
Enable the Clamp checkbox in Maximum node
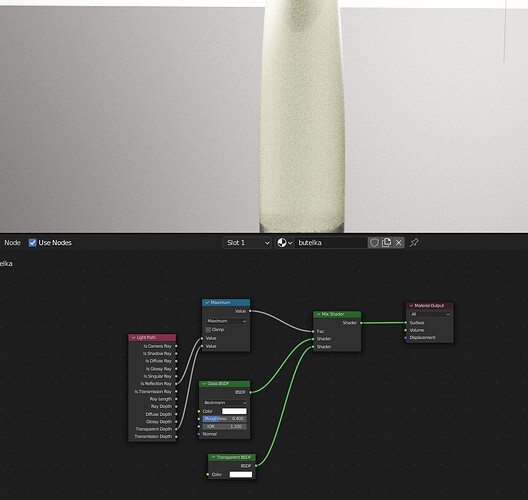click(x=208, y=330)
